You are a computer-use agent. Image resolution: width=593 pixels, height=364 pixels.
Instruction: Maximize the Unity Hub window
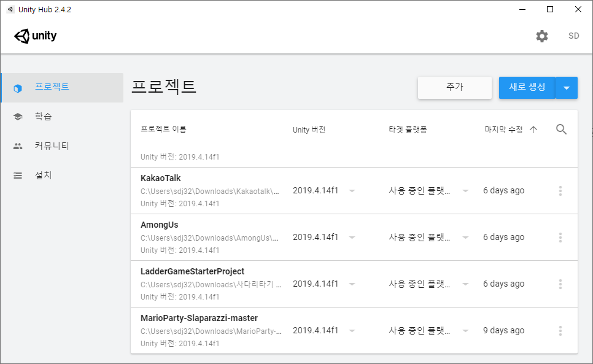pos(550,9)
